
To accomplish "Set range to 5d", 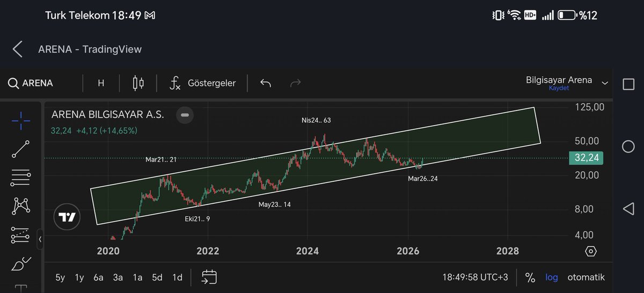I will (157, 277).
